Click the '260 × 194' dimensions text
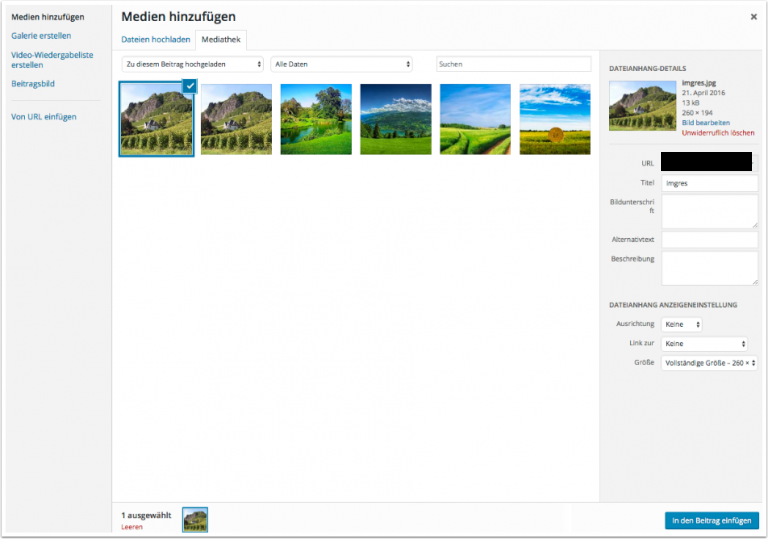 click(x=697, y=113)
